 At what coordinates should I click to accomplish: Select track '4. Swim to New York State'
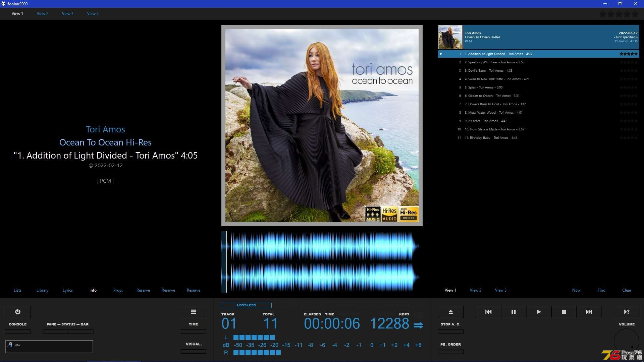click(538, 79)
